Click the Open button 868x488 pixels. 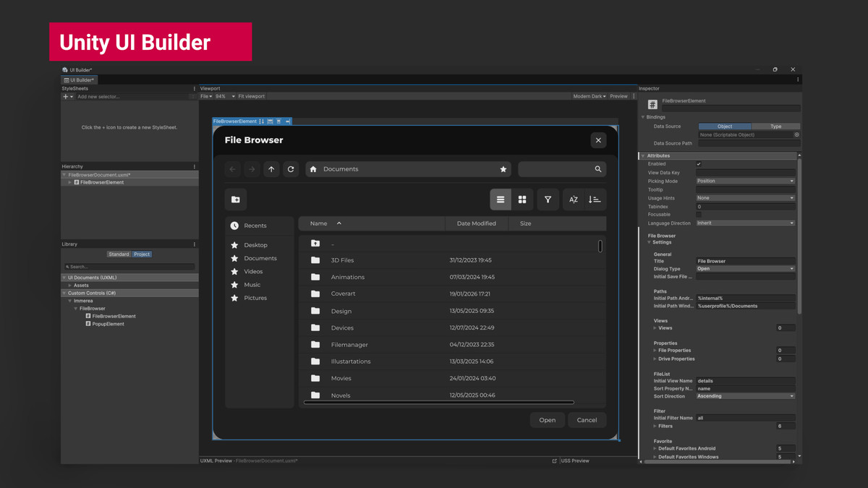click(548, 420)
